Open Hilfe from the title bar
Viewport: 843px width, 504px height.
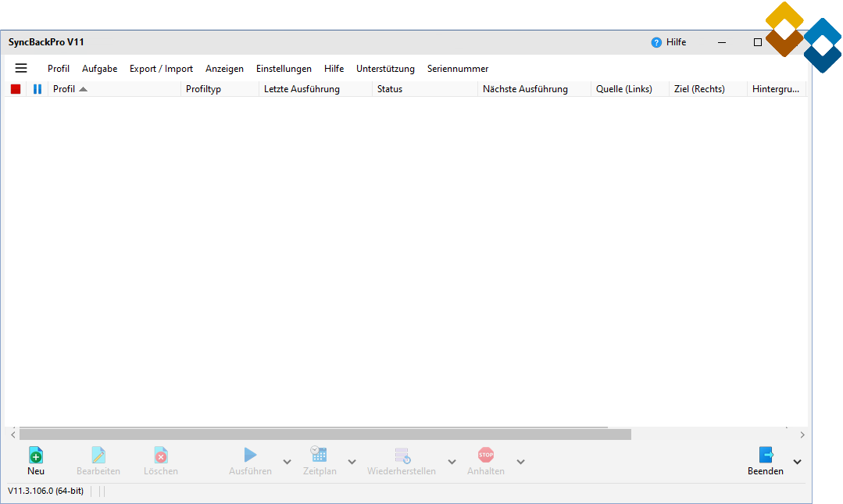coord(669,42)
